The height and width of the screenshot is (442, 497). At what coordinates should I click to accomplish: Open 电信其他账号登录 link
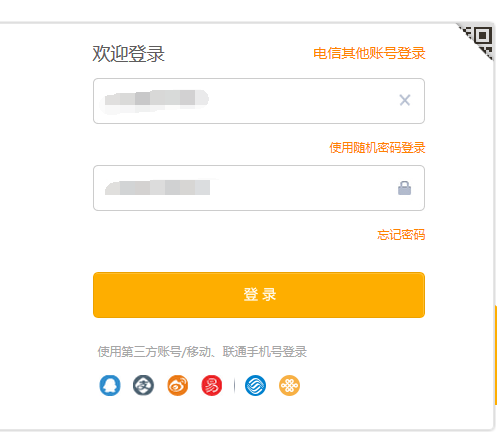click(x=369, y=53)
